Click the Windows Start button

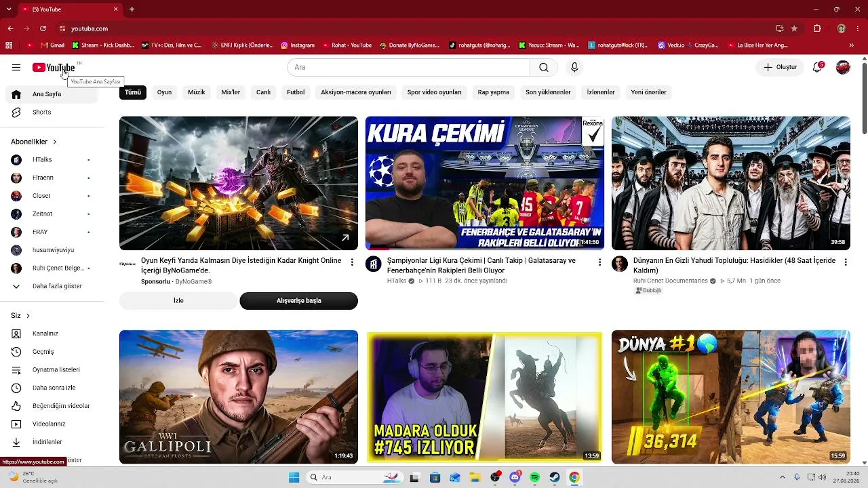point(294,477)
